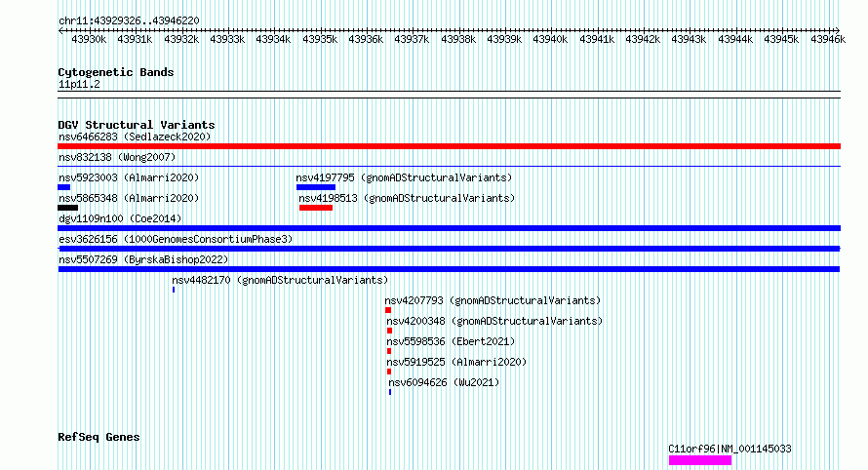868x470 pixels.
Task: Select the magenta C11orf96 gene bar
Action: (x=700, y=460)
